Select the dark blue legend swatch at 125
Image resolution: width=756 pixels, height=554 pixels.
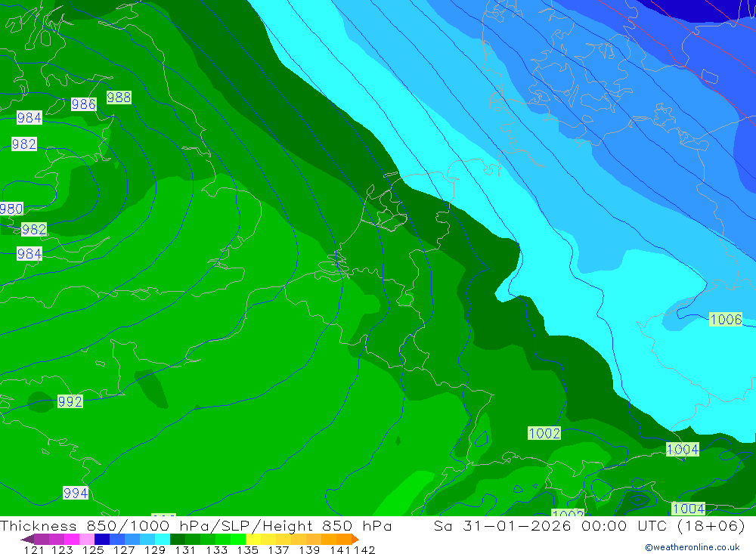pos(102,539)
